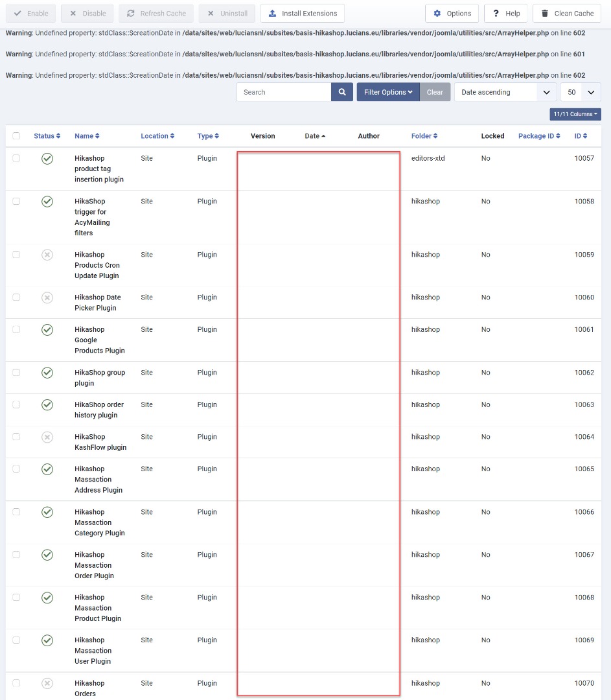Sort table by Date column header
Screen dimensions: 611x700
(315, 135)
